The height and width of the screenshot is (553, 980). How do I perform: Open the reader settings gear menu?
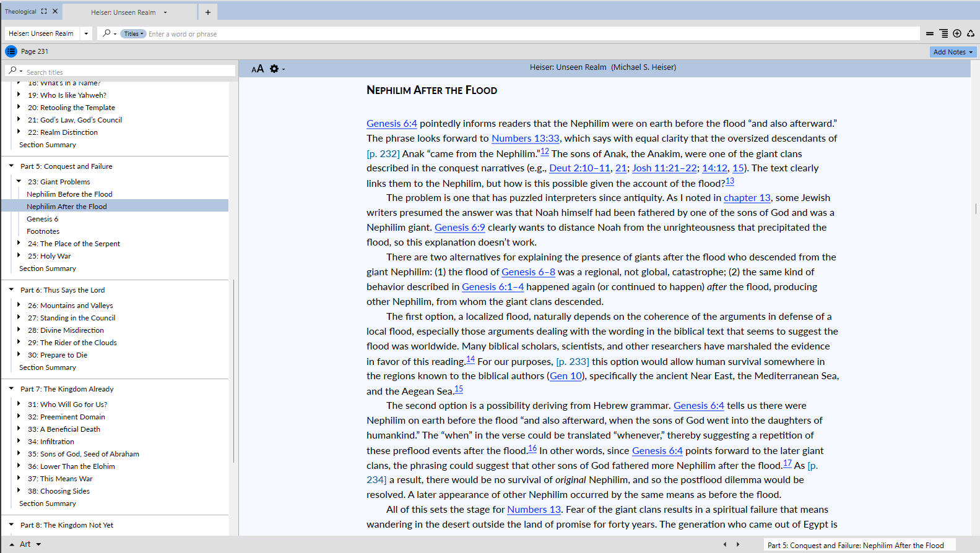coord(275,69)
